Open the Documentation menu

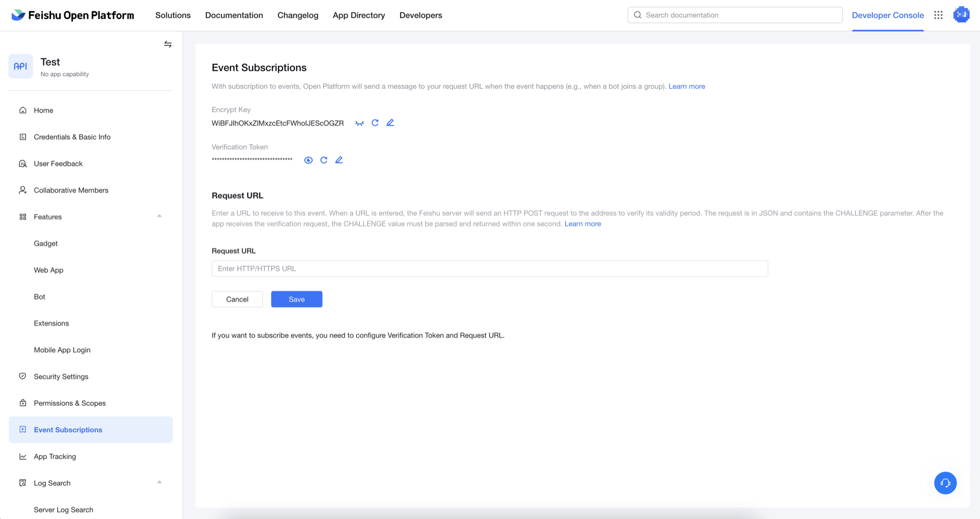[x=234, y=15]
